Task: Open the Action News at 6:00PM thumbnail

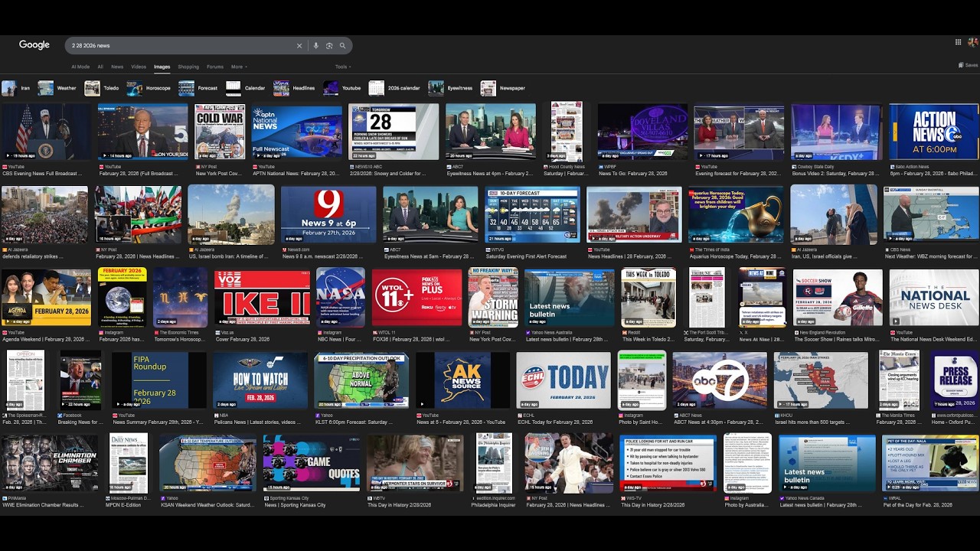Action: tap(934, 132)
